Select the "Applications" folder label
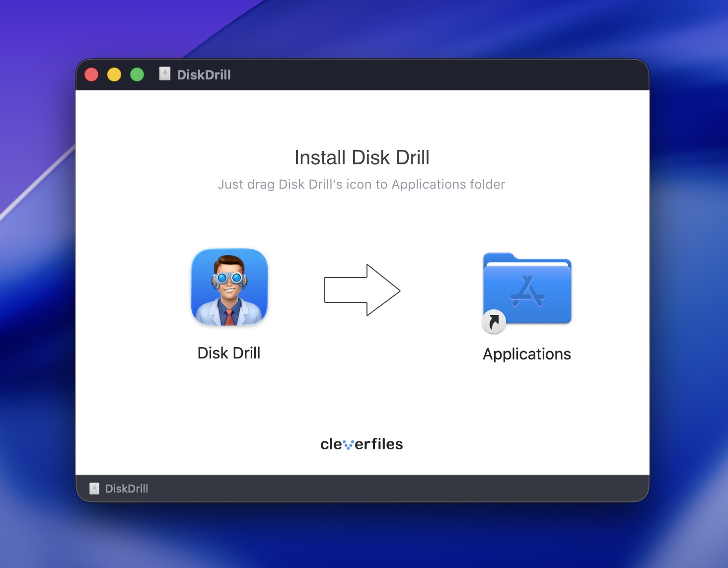Viewport: 728px width, 568px height. pos(527,355)
